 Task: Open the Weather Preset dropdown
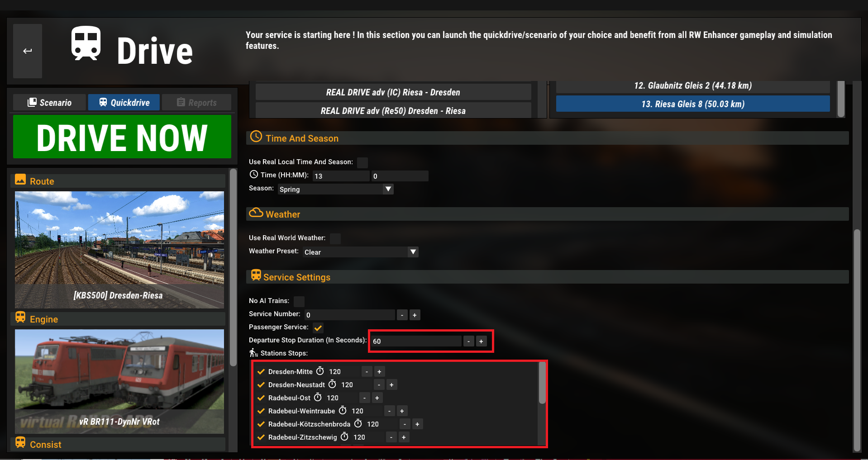click(361, 252)
